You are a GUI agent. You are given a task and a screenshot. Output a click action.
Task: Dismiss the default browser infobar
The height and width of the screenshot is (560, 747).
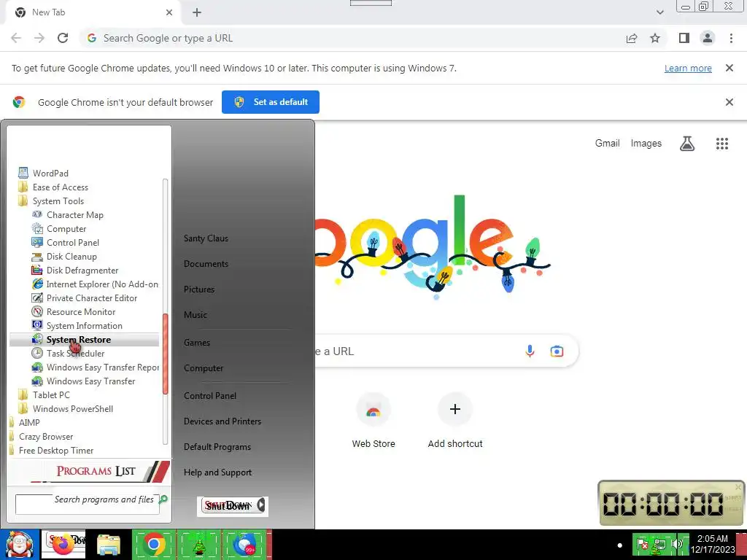[x=729, y=102]
